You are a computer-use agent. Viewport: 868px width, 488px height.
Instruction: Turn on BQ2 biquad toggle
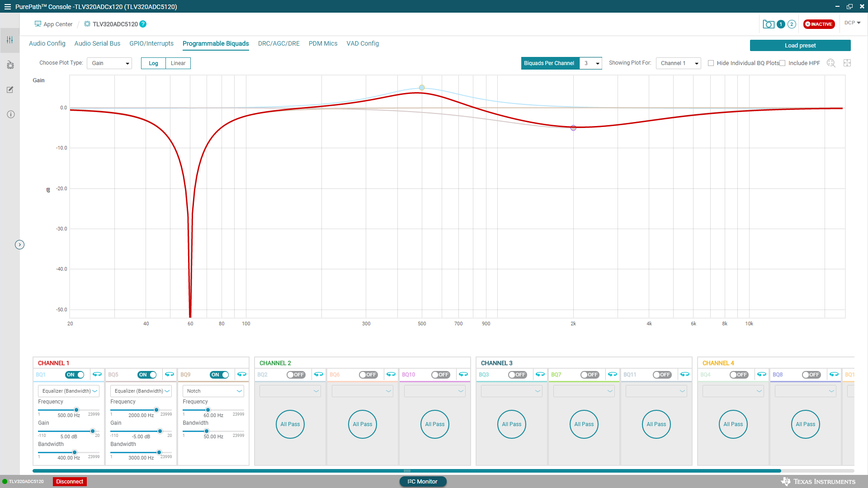[x=296, y=375]
